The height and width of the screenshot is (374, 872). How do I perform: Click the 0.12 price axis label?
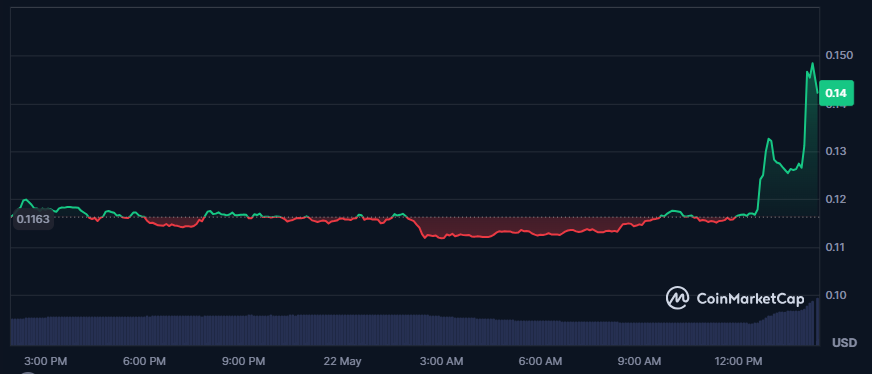[x=836, y=199]
